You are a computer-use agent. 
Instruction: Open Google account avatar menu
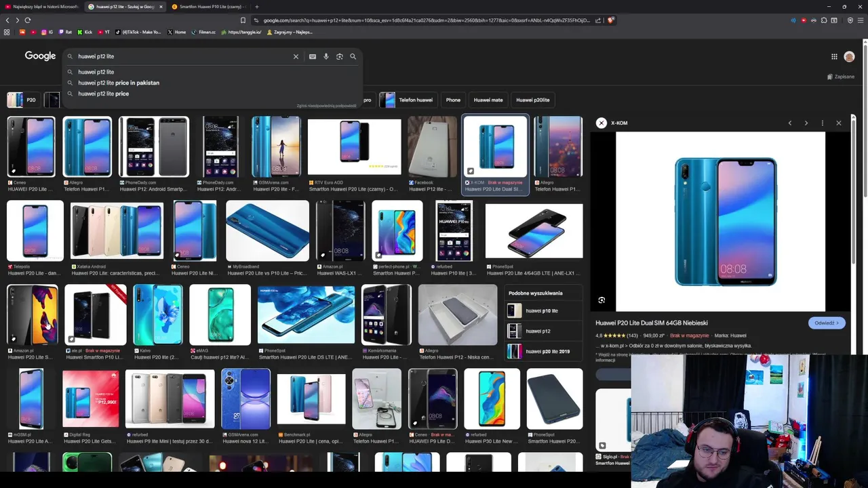(x=849, y=57)
